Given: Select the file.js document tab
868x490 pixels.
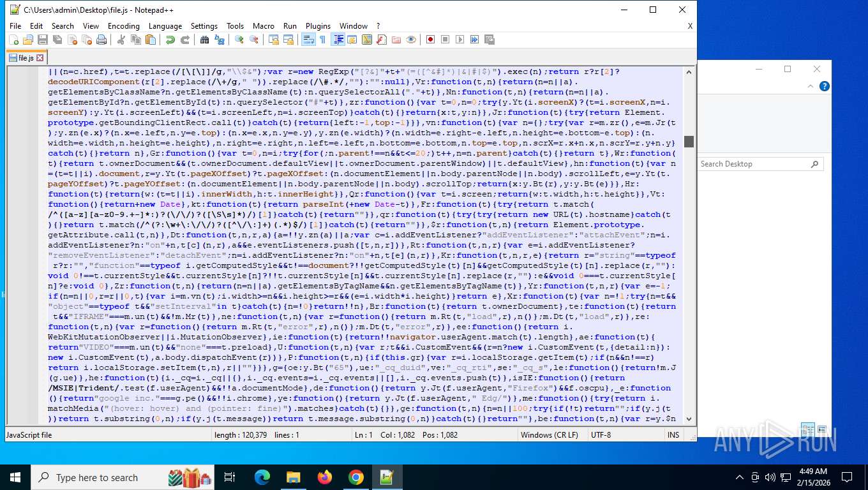Looking at the screenshot, I should 26,58.
